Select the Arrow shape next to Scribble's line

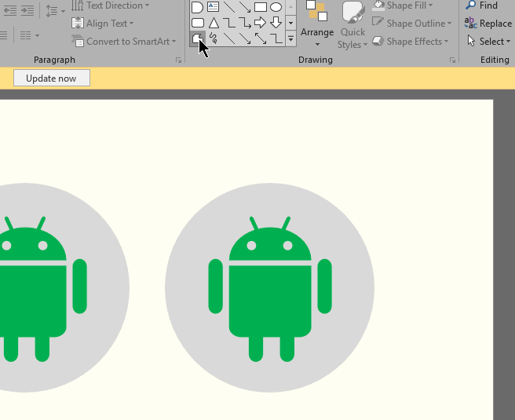[x=245, y=38]
